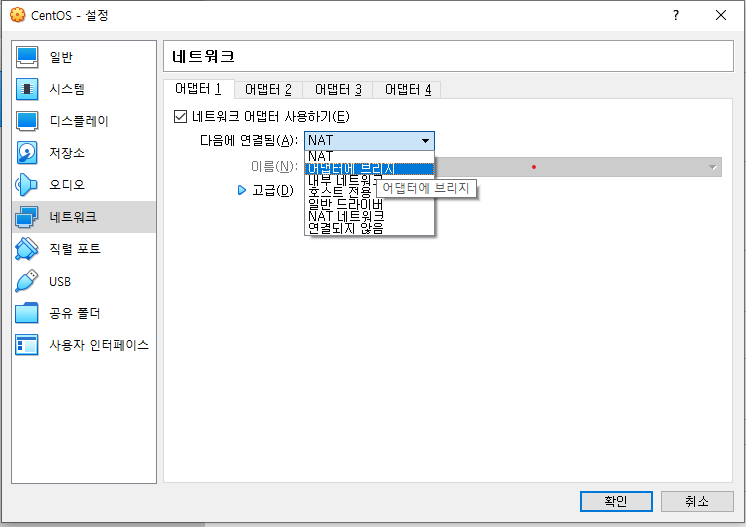Select 일반 text in the sidebar

61,57
